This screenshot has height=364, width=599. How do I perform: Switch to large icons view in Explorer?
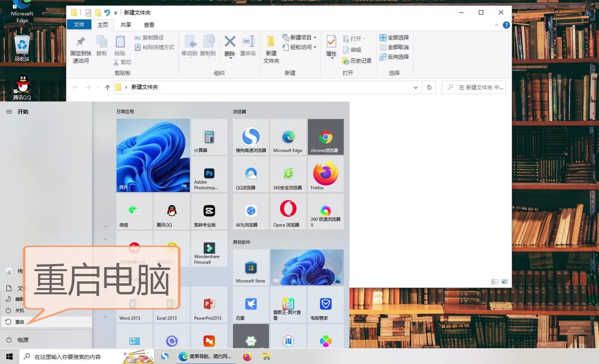505,282
